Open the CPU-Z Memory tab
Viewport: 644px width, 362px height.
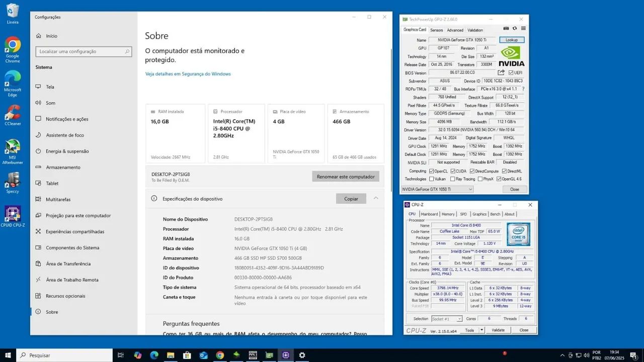click(448, 214)
